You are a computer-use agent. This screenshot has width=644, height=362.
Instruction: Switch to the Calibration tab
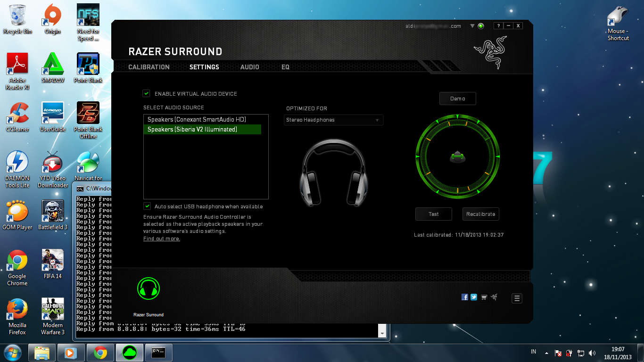pyautogui.click(x=149, y=67)
